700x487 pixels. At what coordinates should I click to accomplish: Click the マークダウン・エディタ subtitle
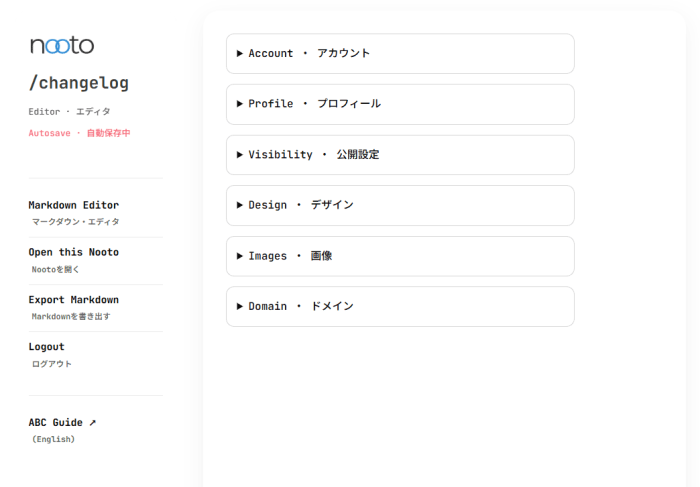75,222
